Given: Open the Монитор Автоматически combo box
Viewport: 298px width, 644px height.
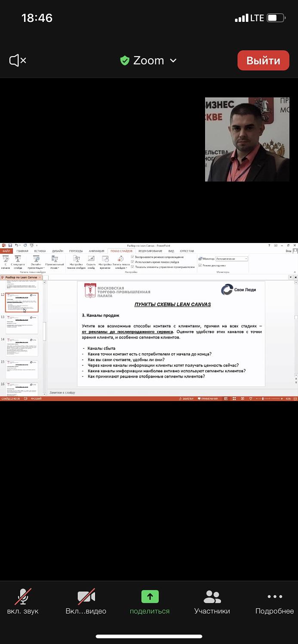Looking at the screenshot, I should [231, 259].
